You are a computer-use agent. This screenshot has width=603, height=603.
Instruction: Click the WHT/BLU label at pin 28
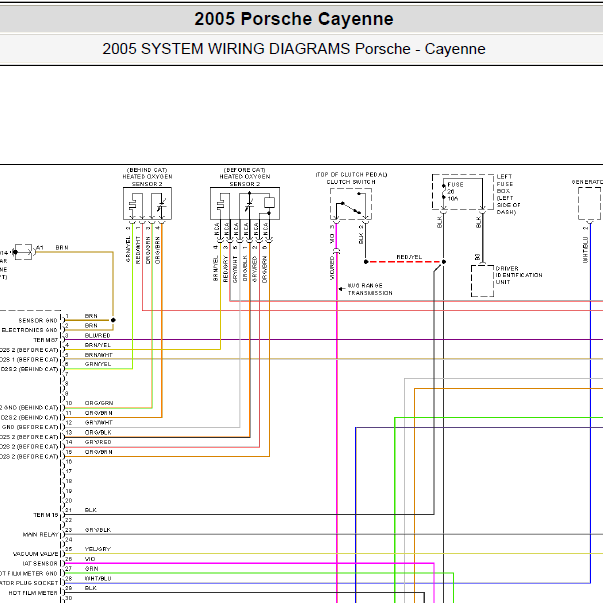[98, 578]
